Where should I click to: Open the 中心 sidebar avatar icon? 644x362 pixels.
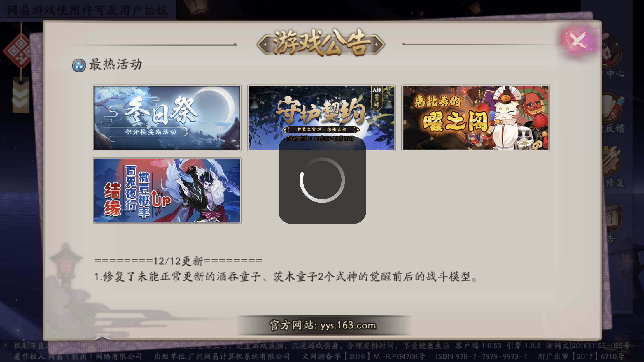[612, 51]
